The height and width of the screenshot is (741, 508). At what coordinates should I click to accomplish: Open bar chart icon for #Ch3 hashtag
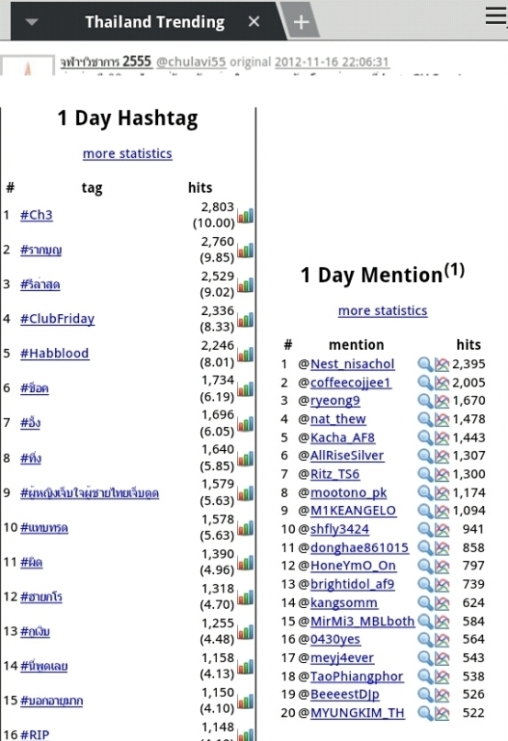(245, 215)
